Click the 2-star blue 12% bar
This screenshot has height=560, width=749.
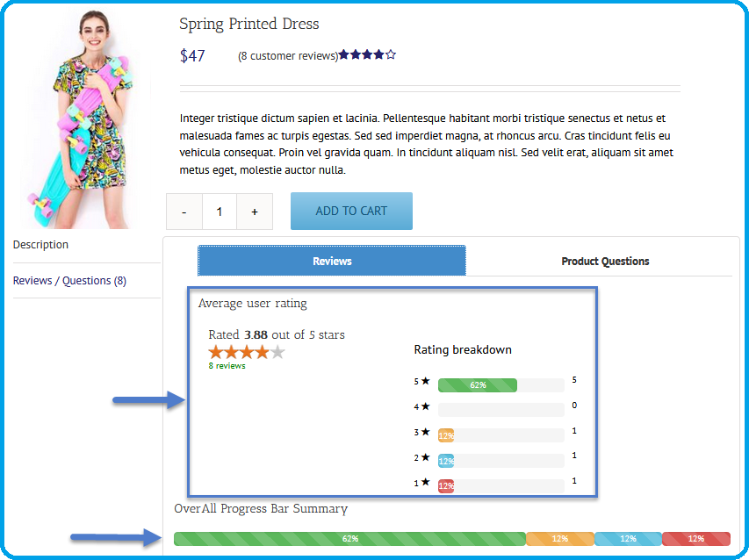click(x=446, y=461)
